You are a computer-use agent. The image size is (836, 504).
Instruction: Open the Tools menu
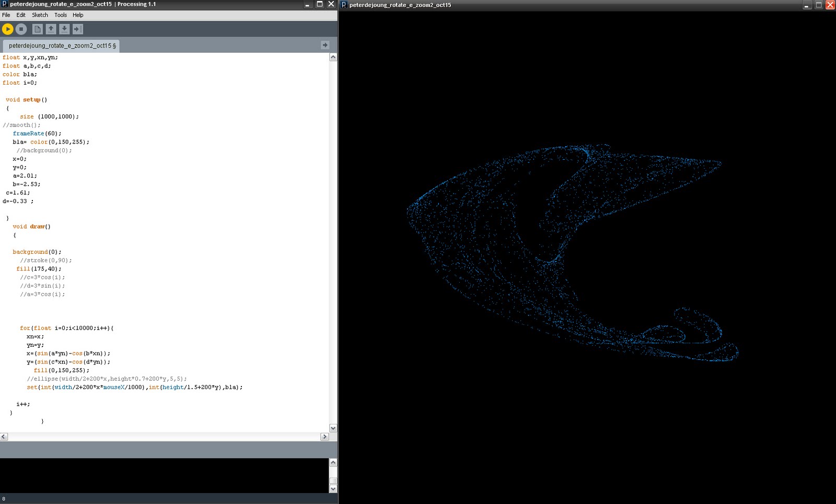(60, 15)
